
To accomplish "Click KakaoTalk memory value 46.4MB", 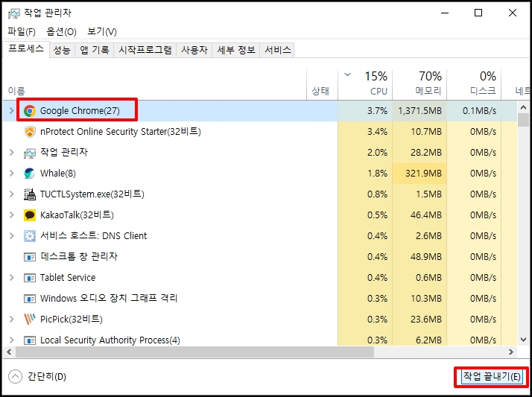I will (426, 215).
